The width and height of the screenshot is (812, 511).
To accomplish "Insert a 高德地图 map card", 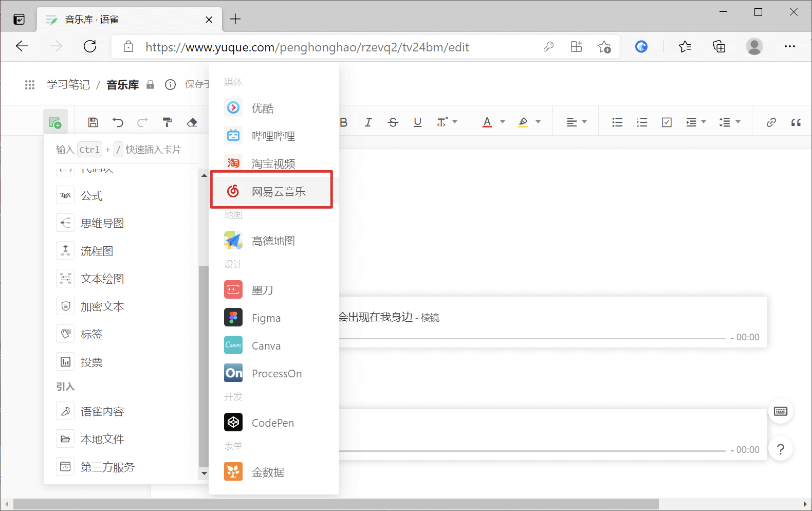I will point(274,241).
